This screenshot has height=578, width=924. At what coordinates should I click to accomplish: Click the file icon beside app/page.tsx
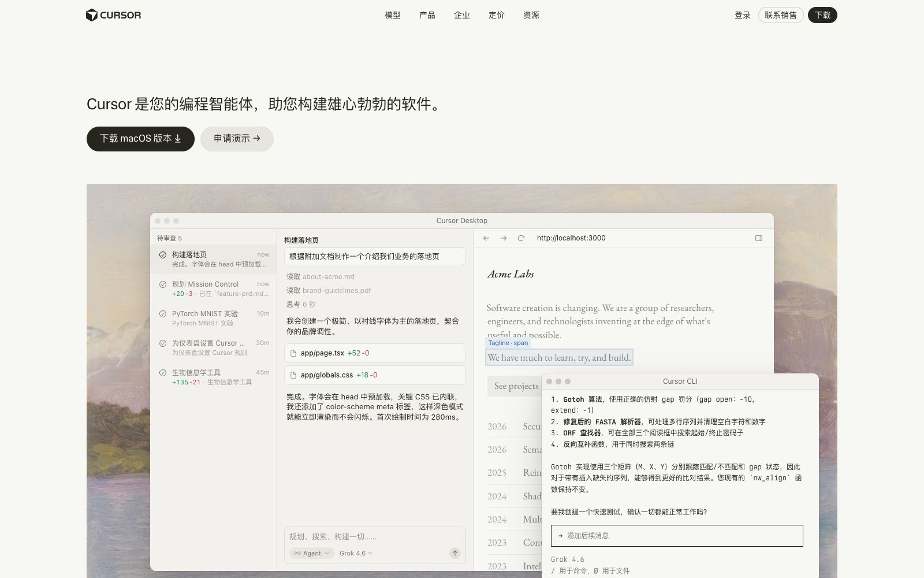(293, 353)
